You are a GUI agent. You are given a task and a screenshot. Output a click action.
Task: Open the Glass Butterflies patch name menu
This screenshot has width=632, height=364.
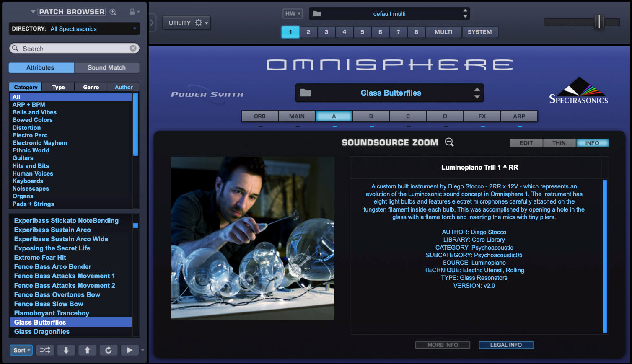click(391, 93)
